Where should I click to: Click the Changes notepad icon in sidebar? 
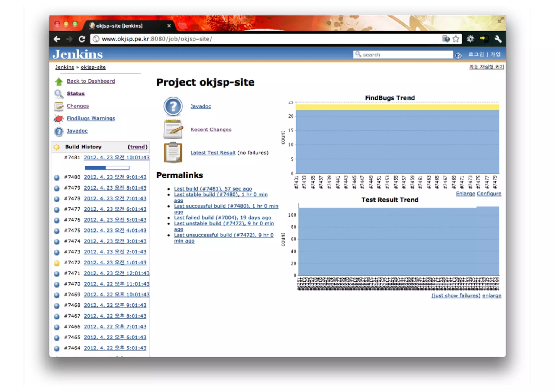click(59, 106)
